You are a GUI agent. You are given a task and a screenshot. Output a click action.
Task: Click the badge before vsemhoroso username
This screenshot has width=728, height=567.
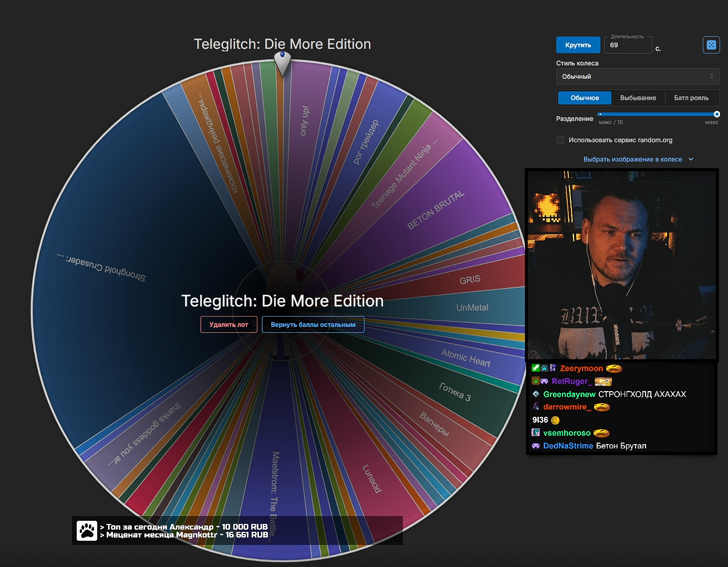pos(536,433)
